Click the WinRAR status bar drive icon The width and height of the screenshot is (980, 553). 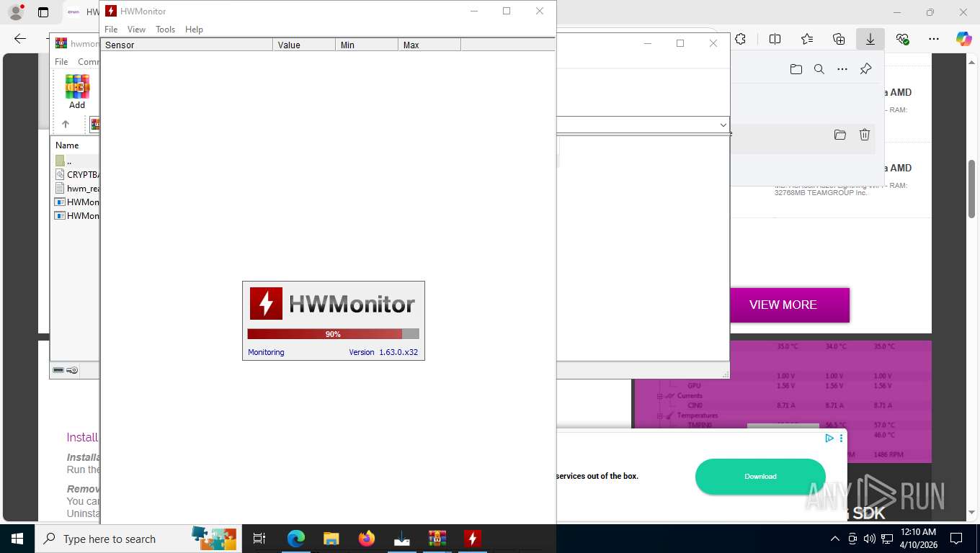pyautogui.click(x=58, y=370)
